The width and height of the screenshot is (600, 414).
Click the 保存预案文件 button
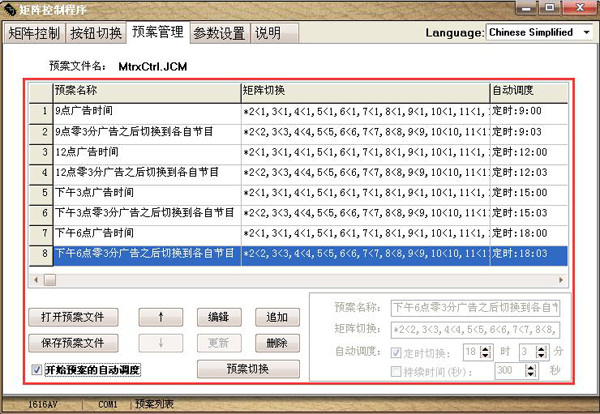coord(73,343)
